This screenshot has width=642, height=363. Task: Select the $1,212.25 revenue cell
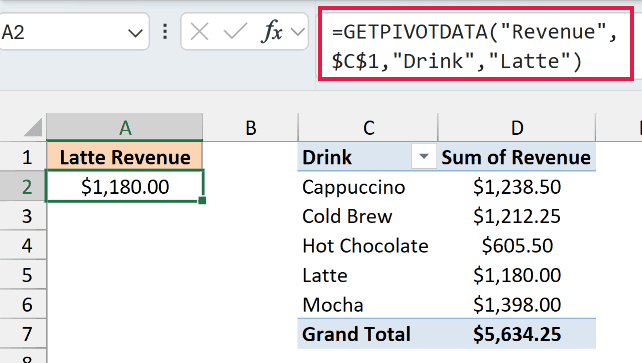coord(517,216)
